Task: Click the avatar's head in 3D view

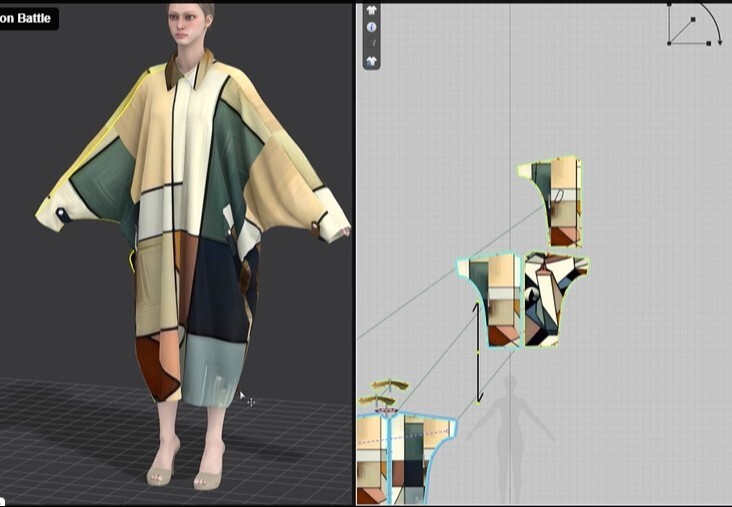Action: click(x=190, y=24)
